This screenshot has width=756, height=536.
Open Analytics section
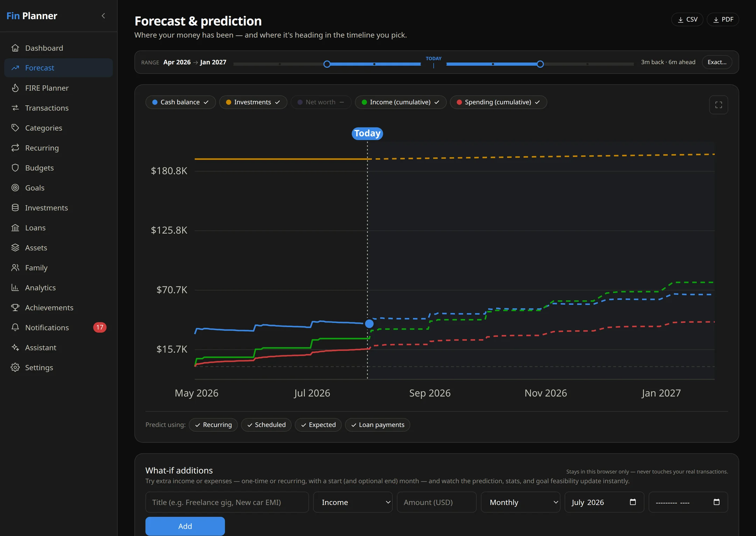coord(58,288)
